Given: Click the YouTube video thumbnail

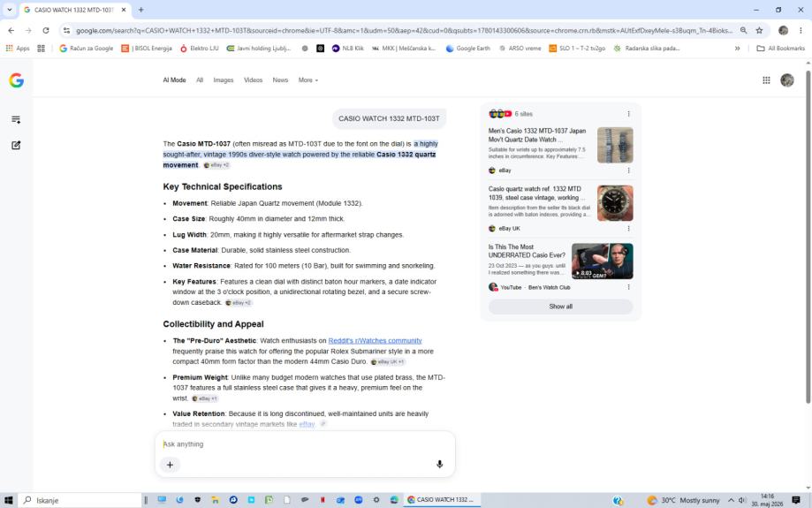Looking at the screenshot, I should tap(602, 261).
